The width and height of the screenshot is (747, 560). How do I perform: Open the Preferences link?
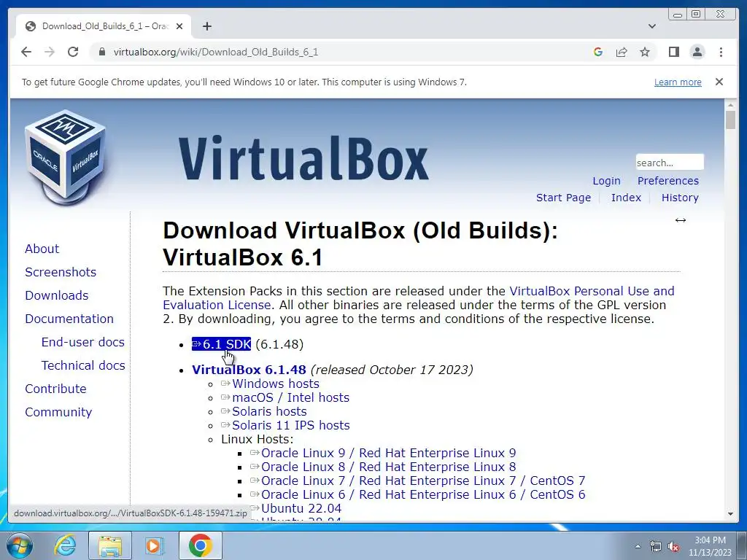[668, 181]
